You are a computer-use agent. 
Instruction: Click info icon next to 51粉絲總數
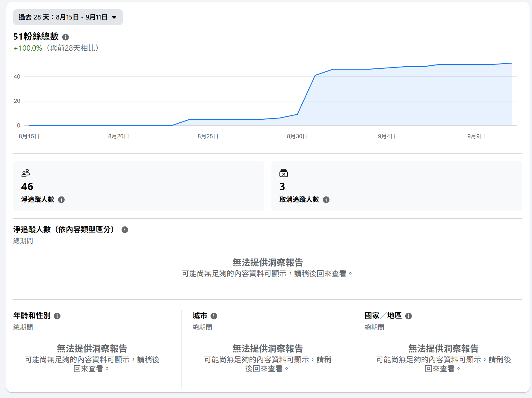(x=66, y=37)
